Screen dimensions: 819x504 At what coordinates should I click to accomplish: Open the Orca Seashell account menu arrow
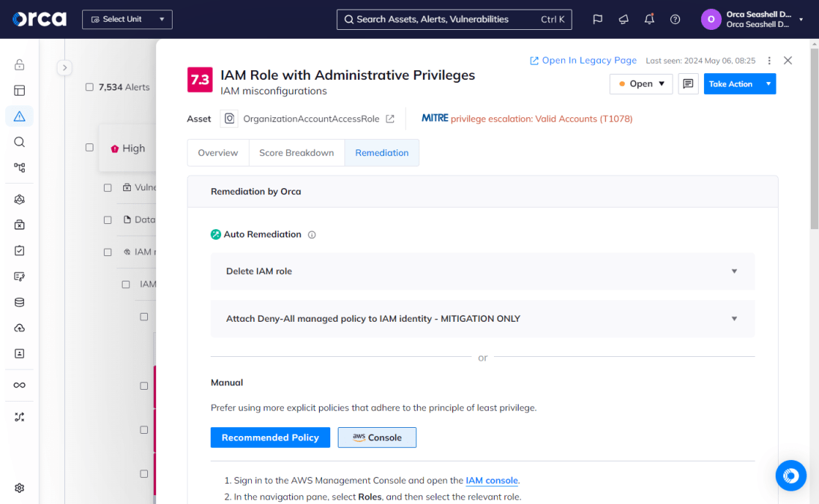801,19
